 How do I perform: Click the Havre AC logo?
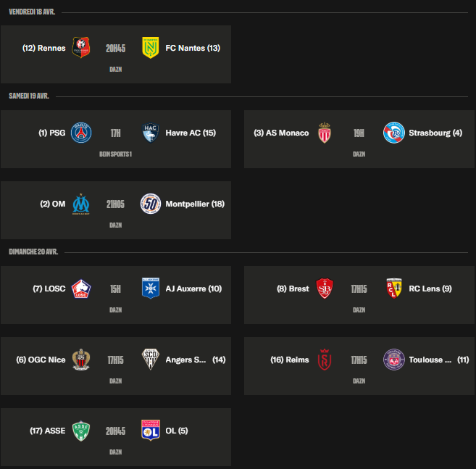pyautogui.click(x=150, y=133)
